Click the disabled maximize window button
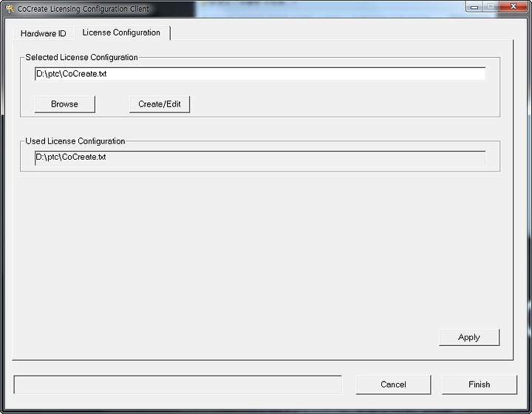 [x=491, y=7]
